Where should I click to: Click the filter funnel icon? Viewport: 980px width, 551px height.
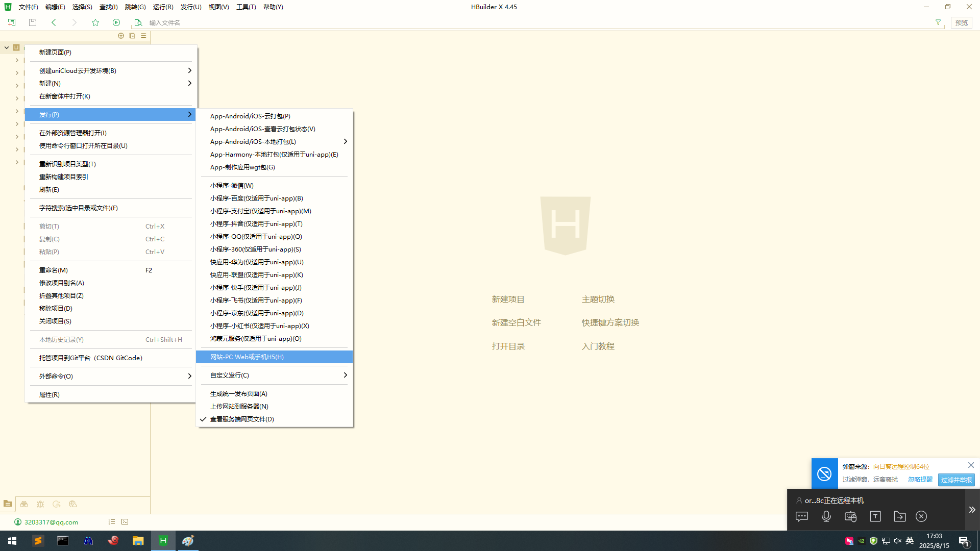coord(938,22)
